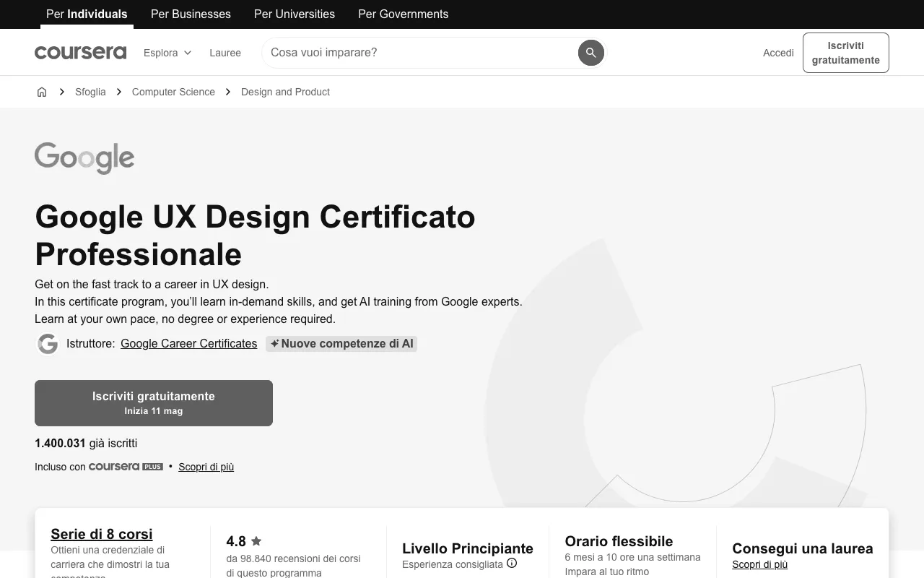Click the Sfoglia breadcrumb

coord(90,92)
